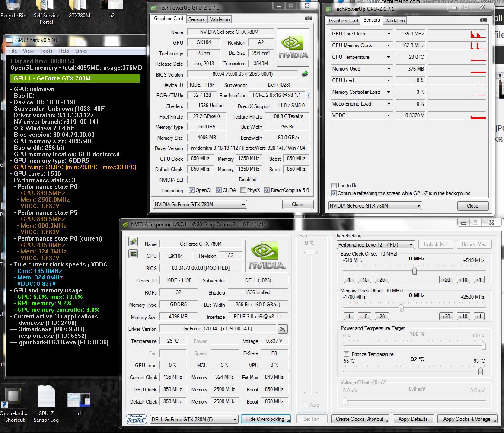The width and height of the screenshot is (504, 433).
Task: Open the Tools menu in GPU Shark
Action: tap(46, 51)
